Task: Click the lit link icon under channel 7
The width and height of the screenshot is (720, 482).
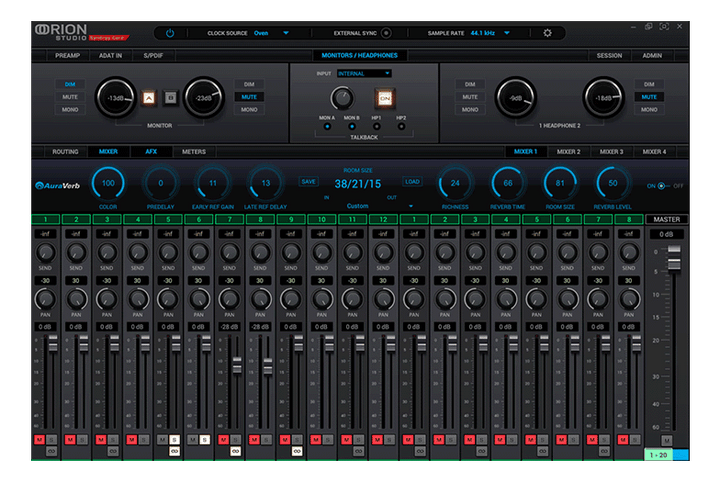Action: tap(236, 452)
